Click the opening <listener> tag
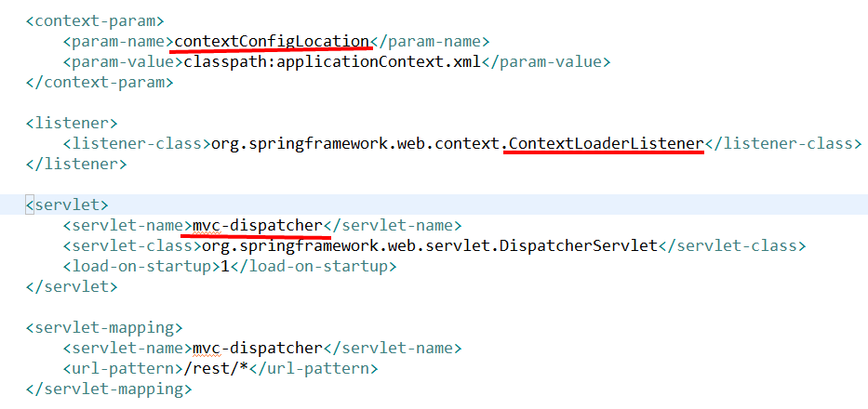This screenshot has width=868, height=409. click(72, 123)
